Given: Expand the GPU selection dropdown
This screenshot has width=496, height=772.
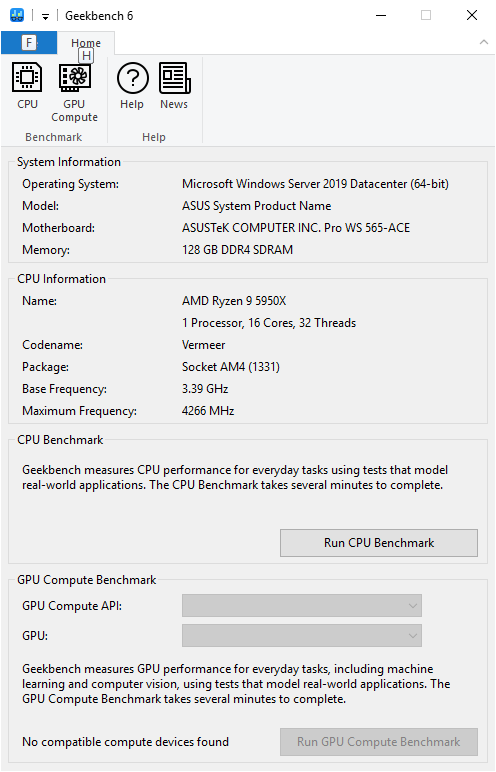Looking at the screenshot, I should pos(302,636).
